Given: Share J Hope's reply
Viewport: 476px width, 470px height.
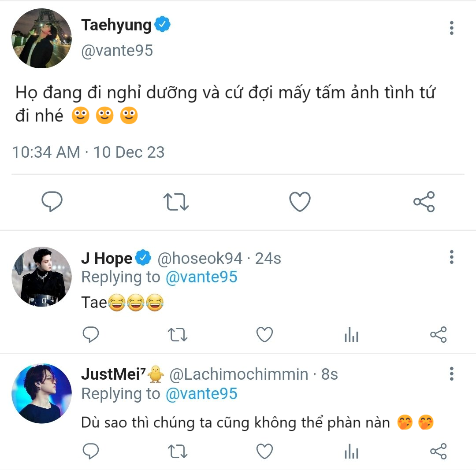Looking at the screenshot, I should click(438, 335).
